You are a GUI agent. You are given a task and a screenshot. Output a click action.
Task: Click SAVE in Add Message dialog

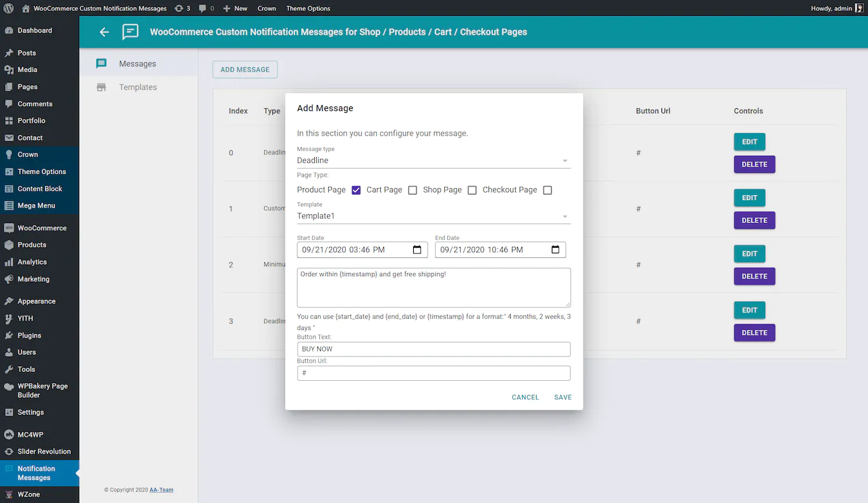tap(563, 397)
